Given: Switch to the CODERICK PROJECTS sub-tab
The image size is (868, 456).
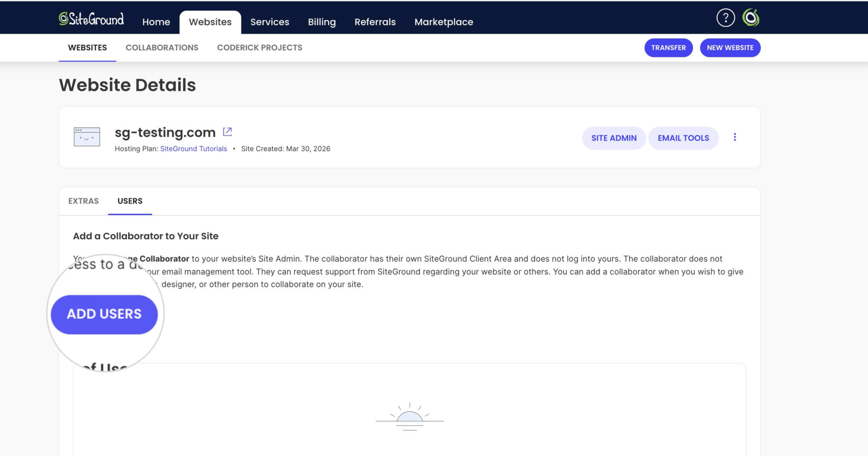Looking at the screenshot, I should click(x=259, y=47).
